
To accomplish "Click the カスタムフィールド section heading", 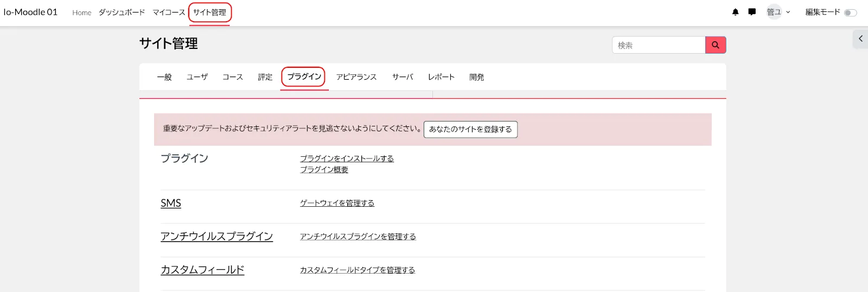I will click(202, 270).
